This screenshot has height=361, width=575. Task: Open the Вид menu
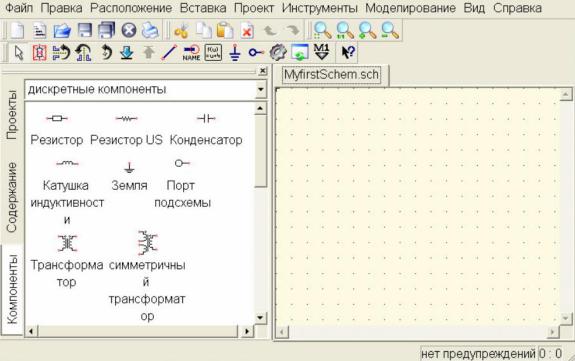coord(474,8)
